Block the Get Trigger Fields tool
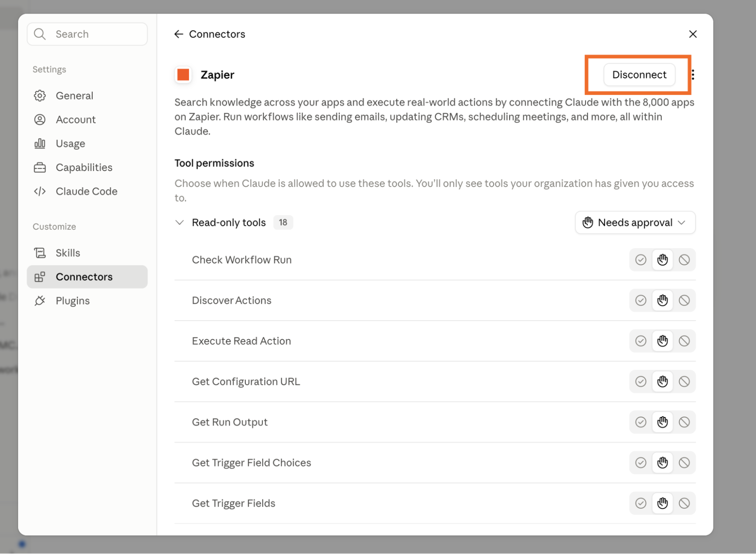Viewport: 756px width, 554px height. pyautogui.click(x=684, y=503)
